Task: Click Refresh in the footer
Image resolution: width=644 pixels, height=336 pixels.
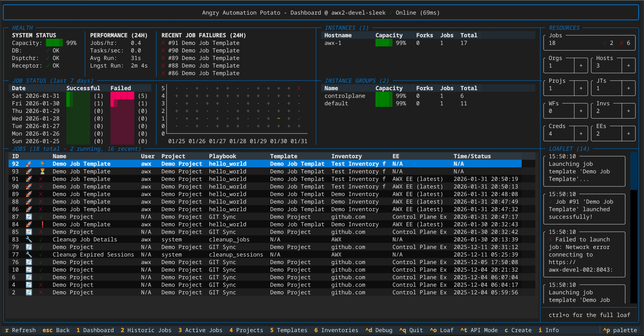Action: [x=21, y=330]
